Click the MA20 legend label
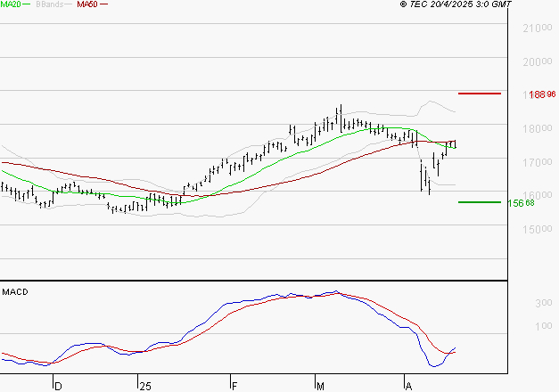 [x=11, y=4]
